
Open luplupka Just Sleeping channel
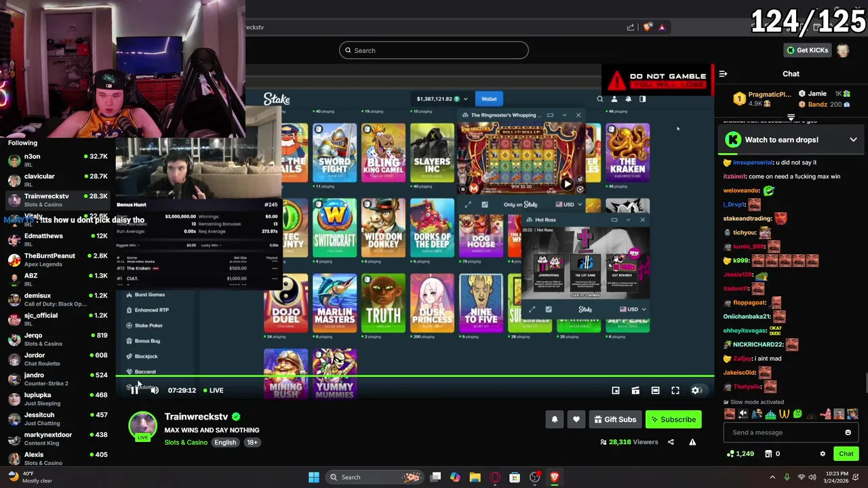pos(58,399)
